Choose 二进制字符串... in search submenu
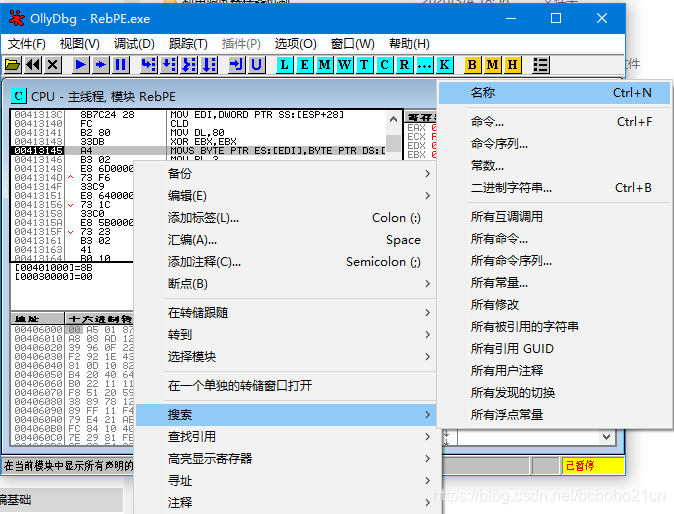The height and width of the screenshot is (514, 674). (555, 188)
